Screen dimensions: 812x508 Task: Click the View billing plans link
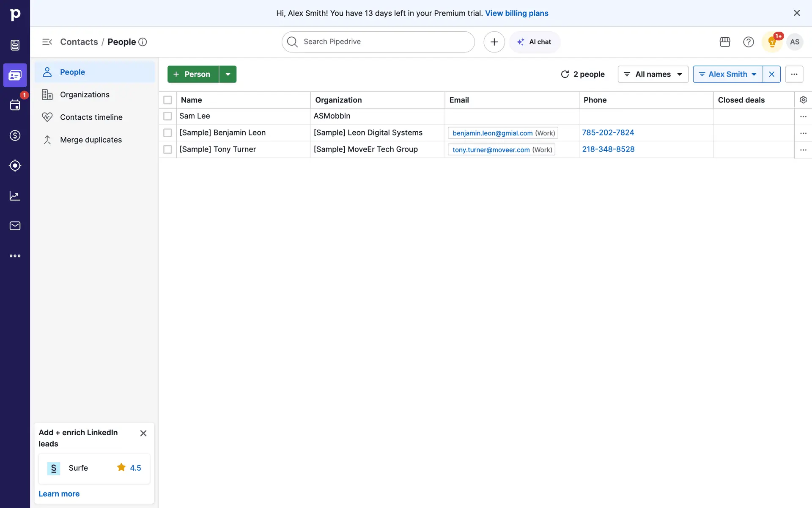[x=516, y=13]
